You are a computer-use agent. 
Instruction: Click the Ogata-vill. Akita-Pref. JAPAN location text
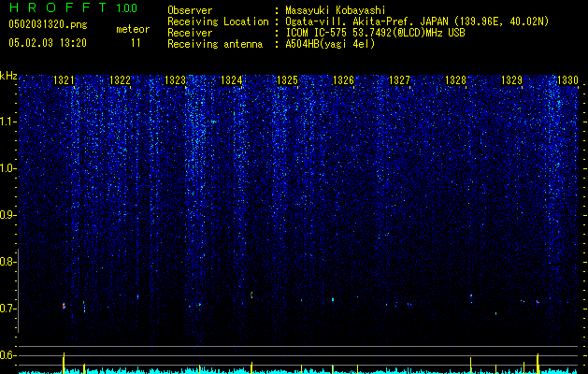click(417, 22)
